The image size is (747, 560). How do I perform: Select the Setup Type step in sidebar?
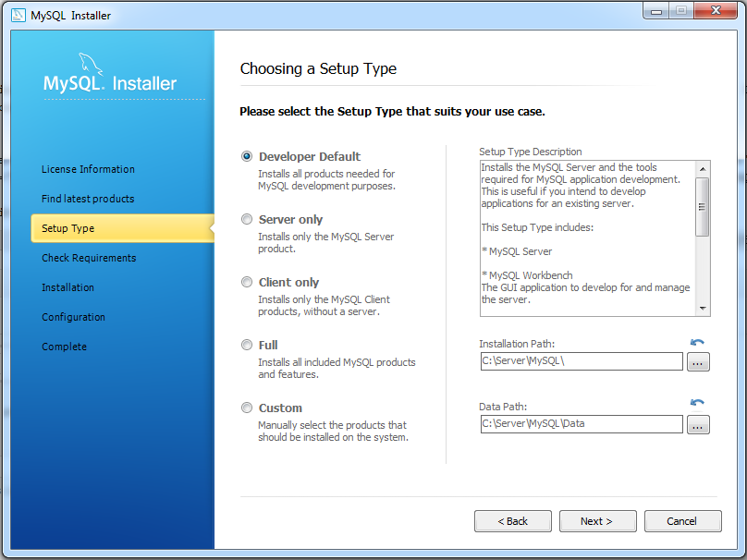[122, 228]
